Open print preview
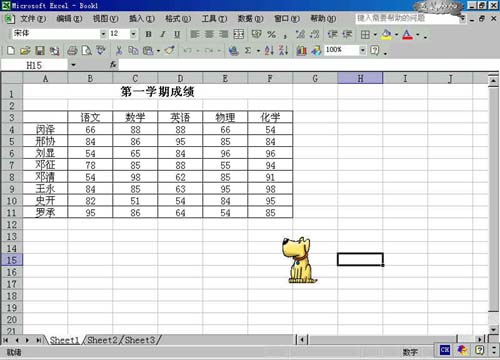This screenshot has height=360, width=500. [87, 50]
